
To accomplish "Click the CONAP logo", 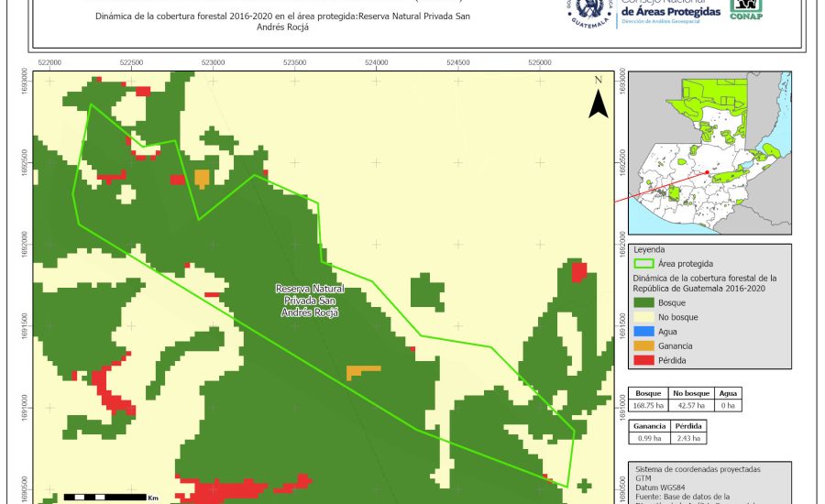I will click(x=746, y=9).
